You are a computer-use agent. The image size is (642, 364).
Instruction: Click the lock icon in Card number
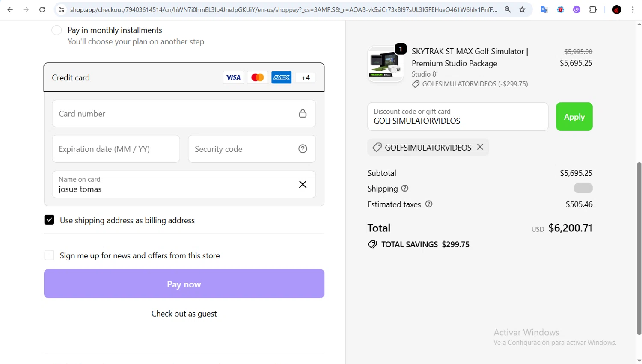click(303, 114)
